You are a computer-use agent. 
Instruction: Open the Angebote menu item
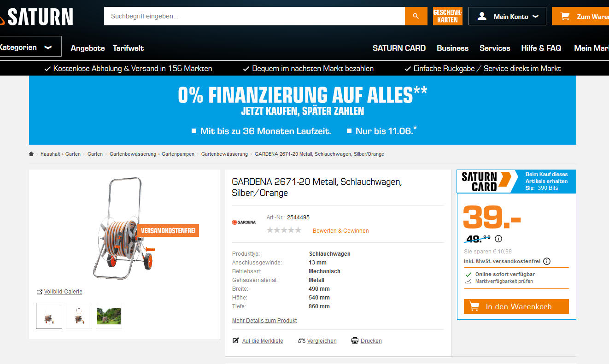[88, 48]
